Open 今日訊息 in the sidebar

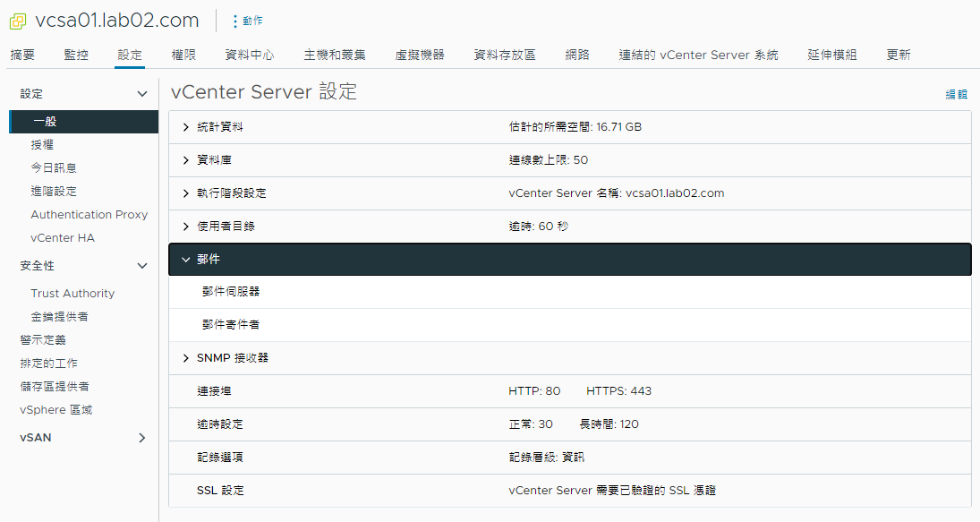point(54,167)
